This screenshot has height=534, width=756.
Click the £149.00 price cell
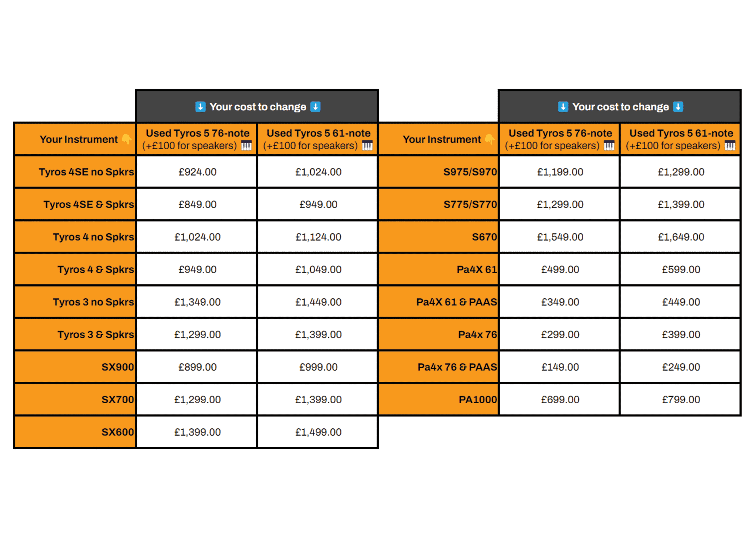click(x=560, y=367)
